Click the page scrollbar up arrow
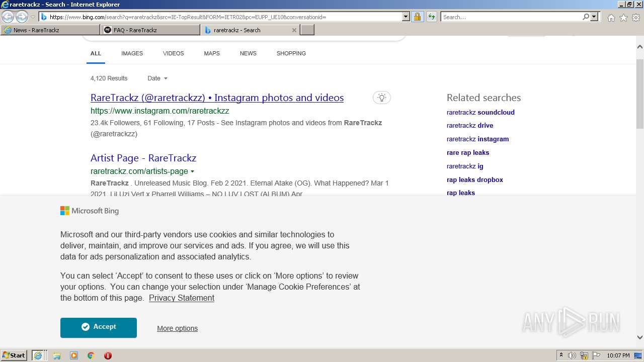The height and width of the screenshot is (362, 644). click(x=640, y=47)
